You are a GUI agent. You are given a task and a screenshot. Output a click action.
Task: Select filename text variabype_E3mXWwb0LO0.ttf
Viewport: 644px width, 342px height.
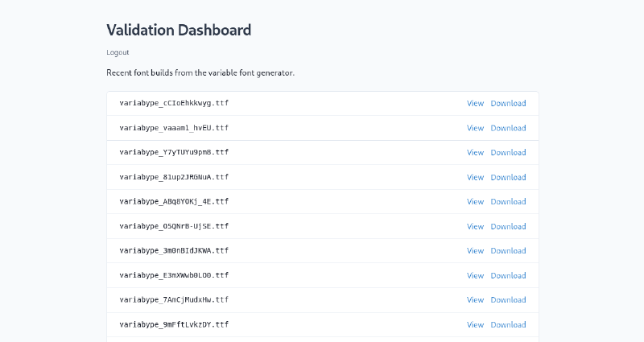pos(174,275)
